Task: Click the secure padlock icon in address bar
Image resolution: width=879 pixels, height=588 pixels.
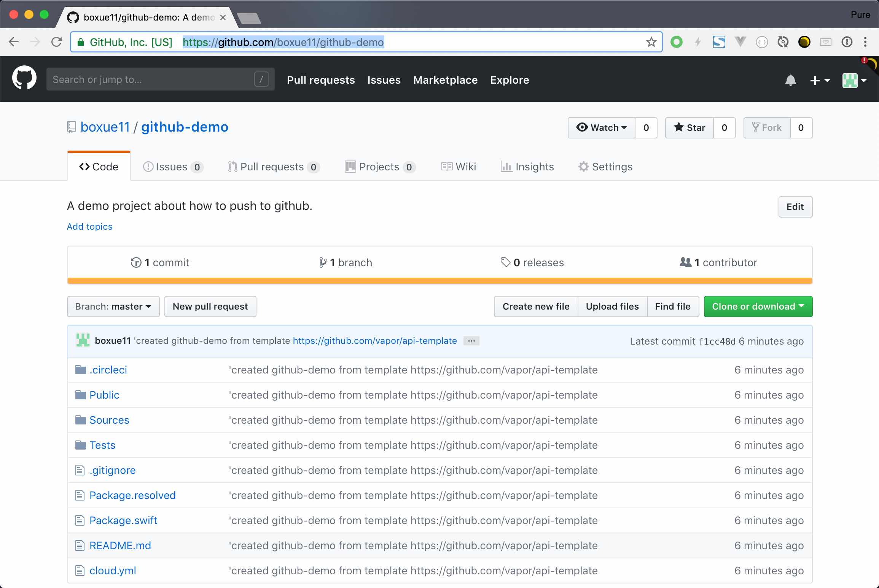Action: click(80, 42)
